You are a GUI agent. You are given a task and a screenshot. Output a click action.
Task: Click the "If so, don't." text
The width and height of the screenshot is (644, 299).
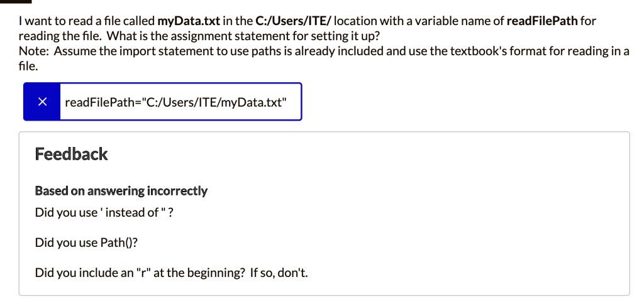click(x=279, y=273)
